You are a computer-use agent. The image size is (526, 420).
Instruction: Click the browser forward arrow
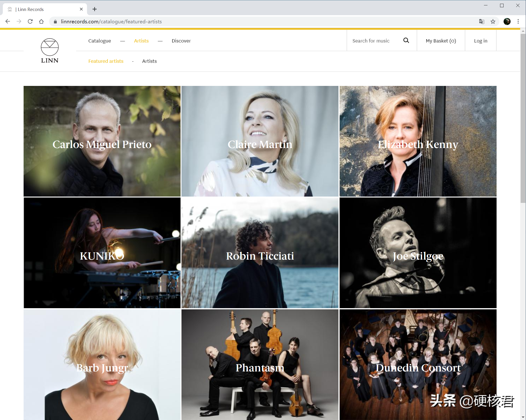tap(19, 21)
